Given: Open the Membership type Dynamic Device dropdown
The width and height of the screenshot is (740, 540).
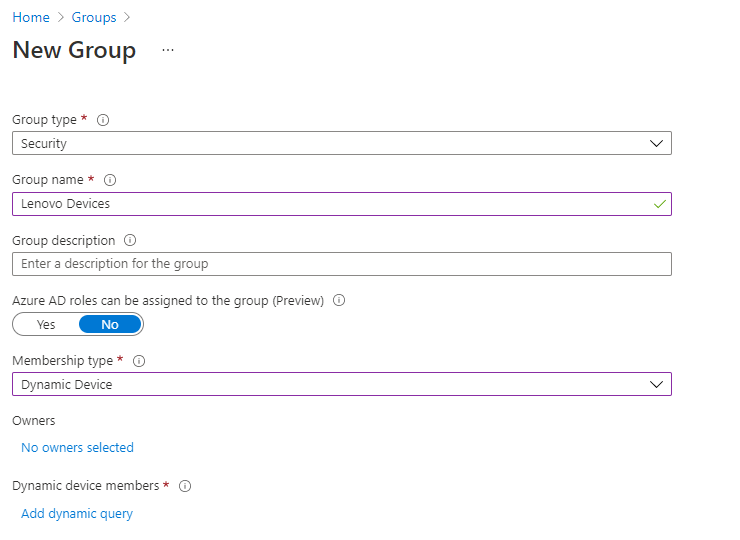Looking at the screenshot, I should 342,384.
